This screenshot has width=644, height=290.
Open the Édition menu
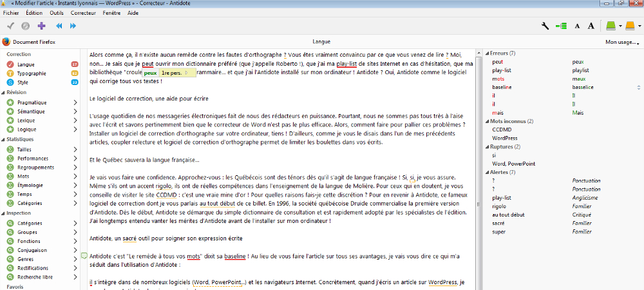pyautogui.click(x=34, y=13)
